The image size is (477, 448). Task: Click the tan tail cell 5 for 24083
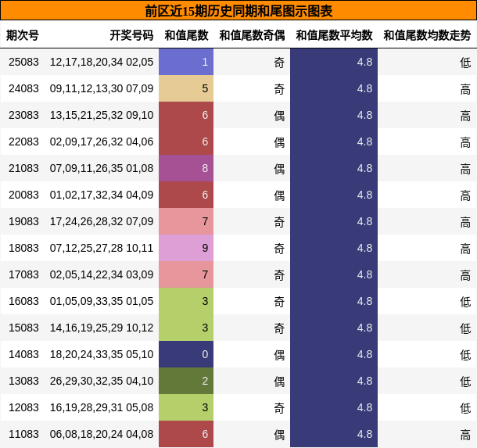click(186, 88)
